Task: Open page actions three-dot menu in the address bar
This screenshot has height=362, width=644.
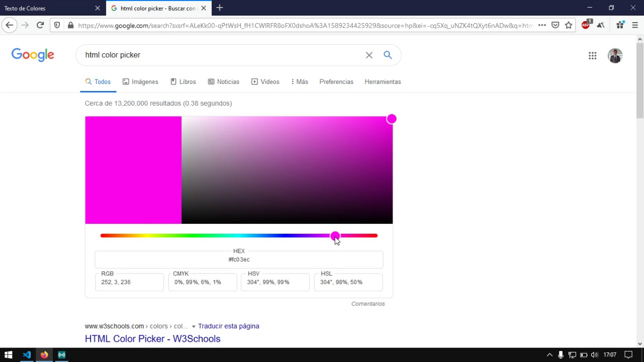Action: [542, 25]
